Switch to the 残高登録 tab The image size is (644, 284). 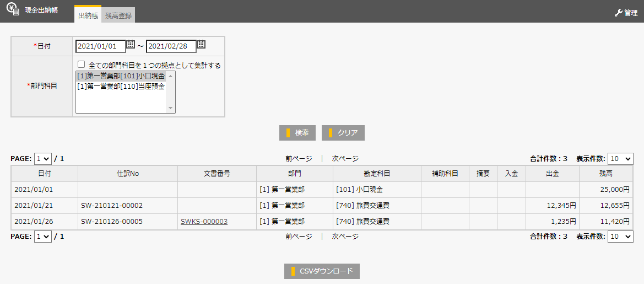click(x=118, y=15)
